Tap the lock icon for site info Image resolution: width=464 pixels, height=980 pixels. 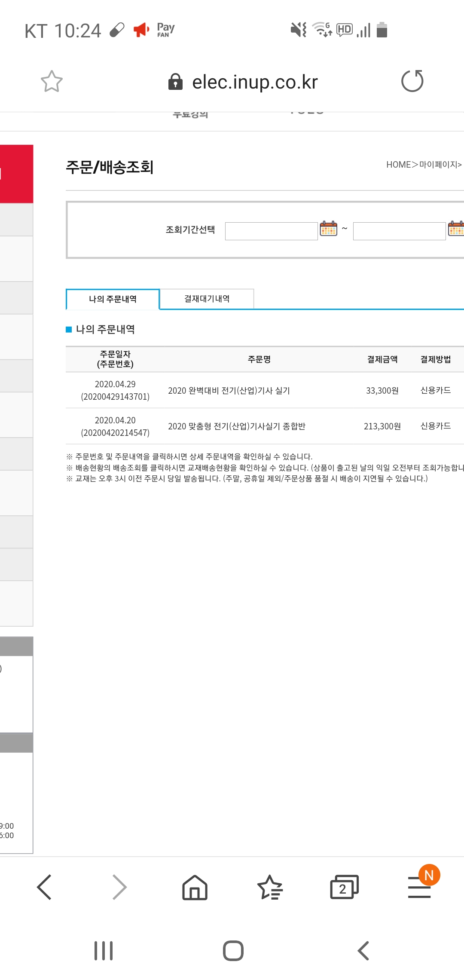[x=175, y=81]
